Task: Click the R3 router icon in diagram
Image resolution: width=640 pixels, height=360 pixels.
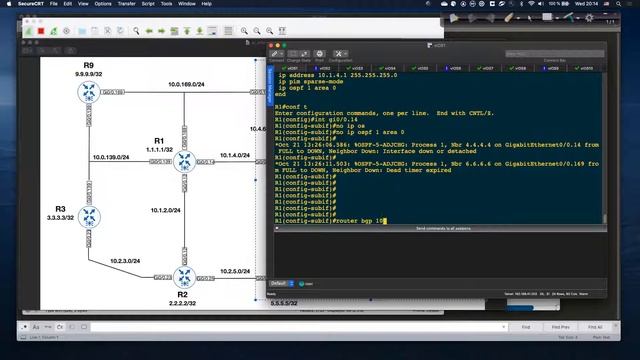Action: [x=89, y=217]
